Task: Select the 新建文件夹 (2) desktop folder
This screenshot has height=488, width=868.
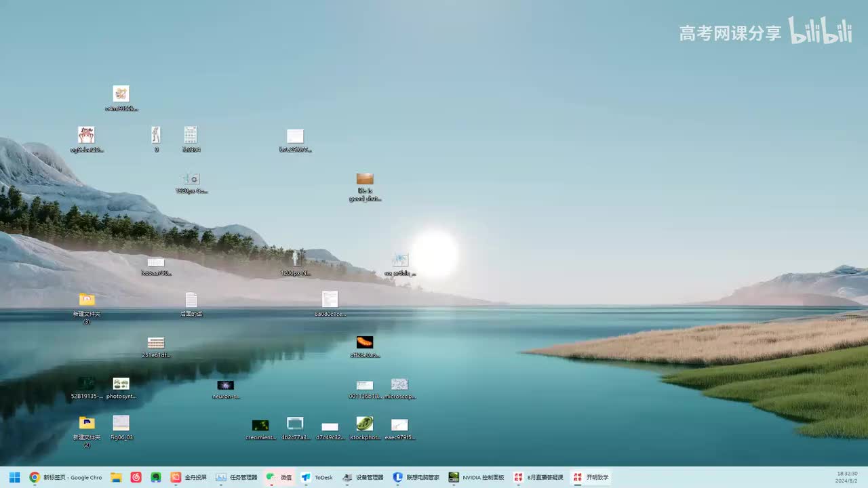Action: click(x=87, y=431)
